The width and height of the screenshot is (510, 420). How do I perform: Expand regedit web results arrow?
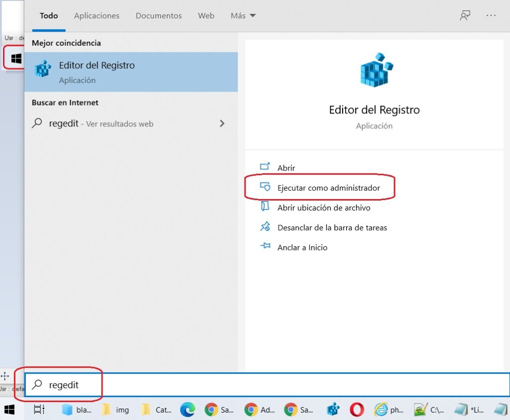222,124
